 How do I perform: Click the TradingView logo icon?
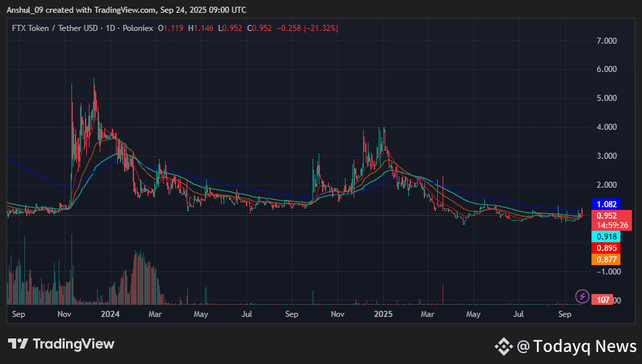point(18,344)
